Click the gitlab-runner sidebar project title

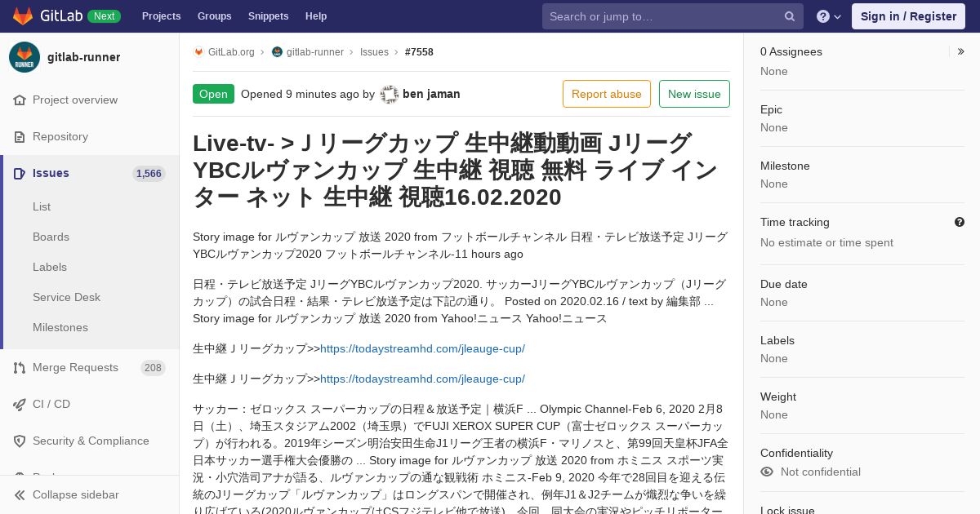83,57
